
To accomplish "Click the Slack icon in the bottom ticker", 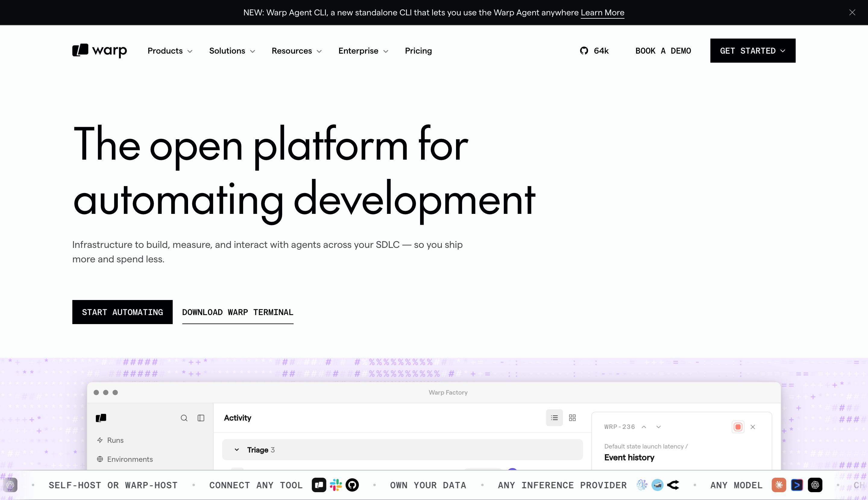I will click(x=336, y=485).
